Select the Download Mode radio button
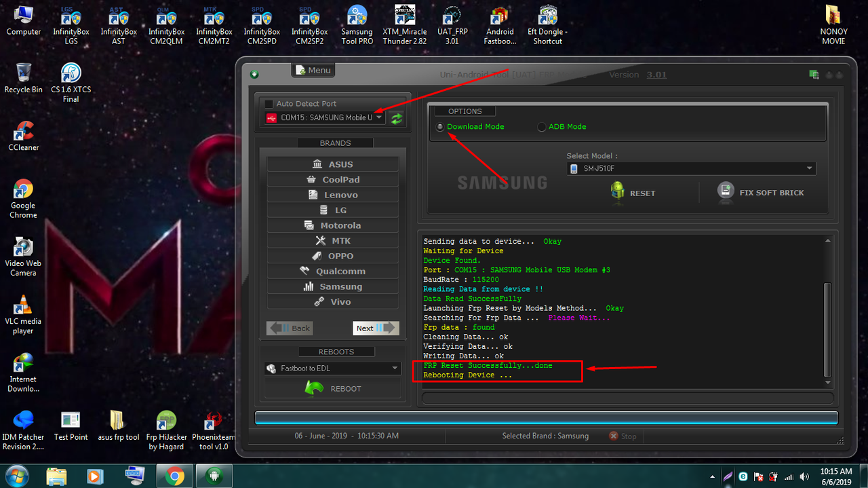 tap(440, 127)
